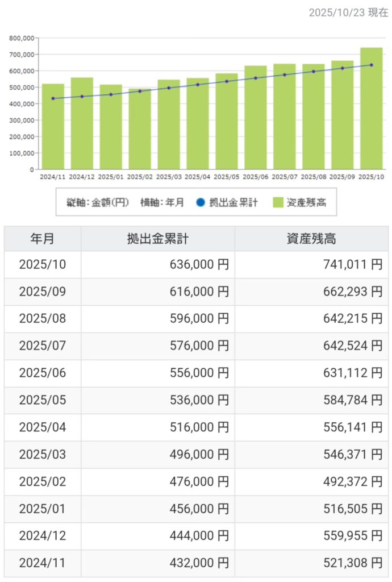Click the 2025/07 x-axis label
The image size is (392, 582).
click(x=284, y=177)
